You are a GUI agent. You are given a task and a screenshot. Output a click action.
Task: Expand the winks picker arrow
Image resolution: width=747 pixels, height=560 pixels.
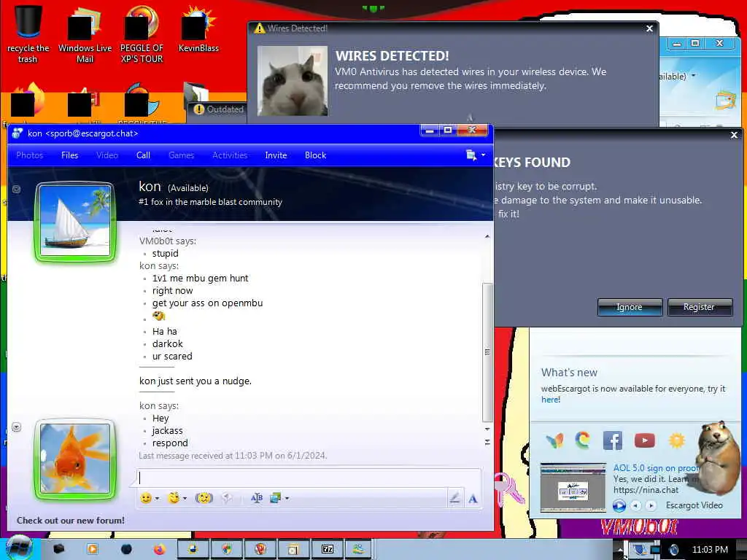[x=185, y=499]
